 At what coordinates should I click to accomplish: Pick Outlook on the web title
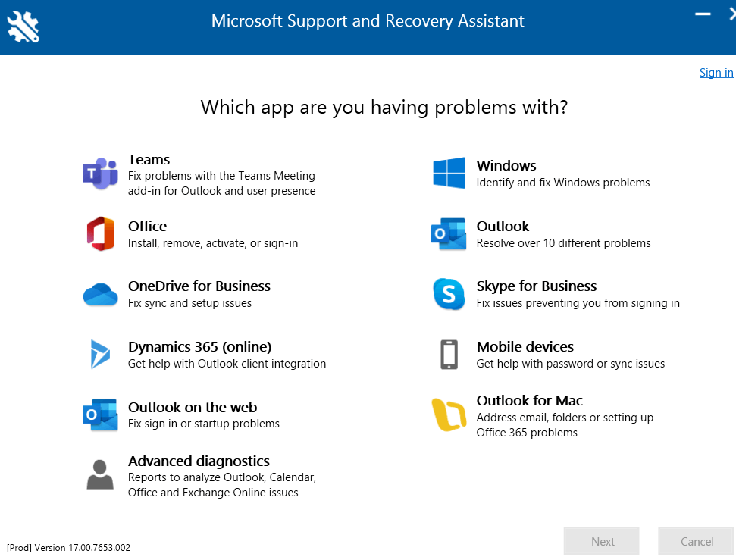pyautogui.click(x=193, y=408)
